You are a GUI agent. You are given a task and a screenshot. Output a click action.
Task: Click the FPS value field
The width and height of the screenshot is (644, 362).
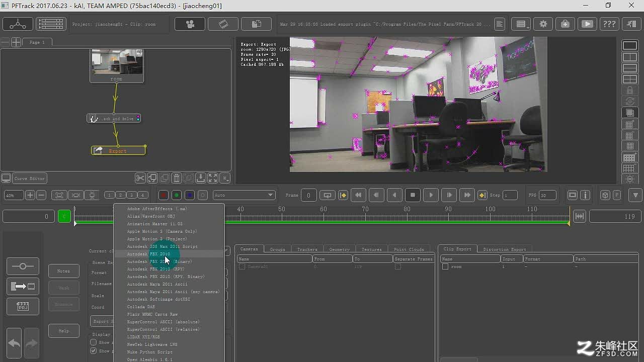coord(548,195)
